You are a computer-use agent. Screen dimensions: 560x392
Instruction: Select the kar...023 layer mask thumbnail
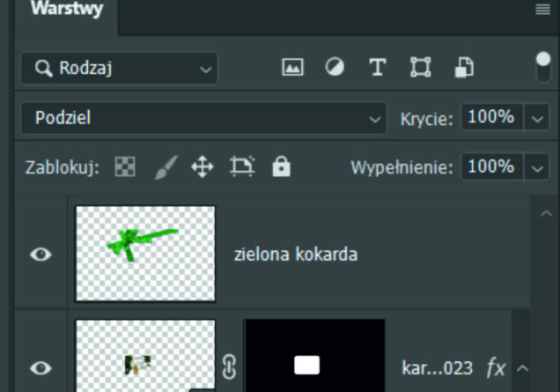tap(314, 356)
